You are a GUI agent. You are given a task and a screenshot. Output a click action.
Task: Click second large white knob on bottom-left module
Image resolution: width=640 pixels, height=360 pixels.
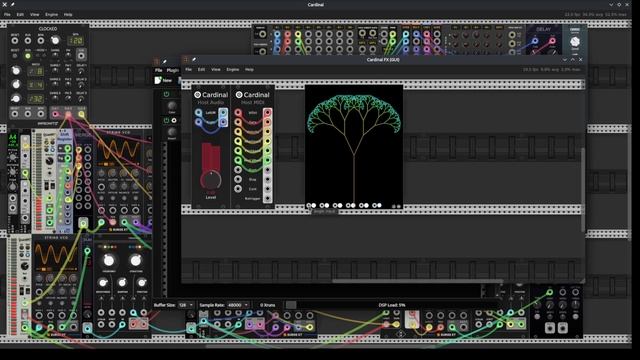click(136, 260)
